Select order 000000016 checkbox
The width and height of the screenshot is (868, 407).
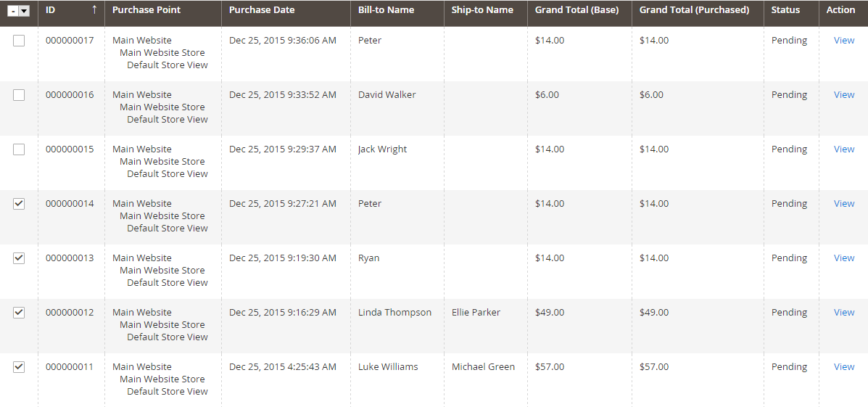(x=19, y=95)
